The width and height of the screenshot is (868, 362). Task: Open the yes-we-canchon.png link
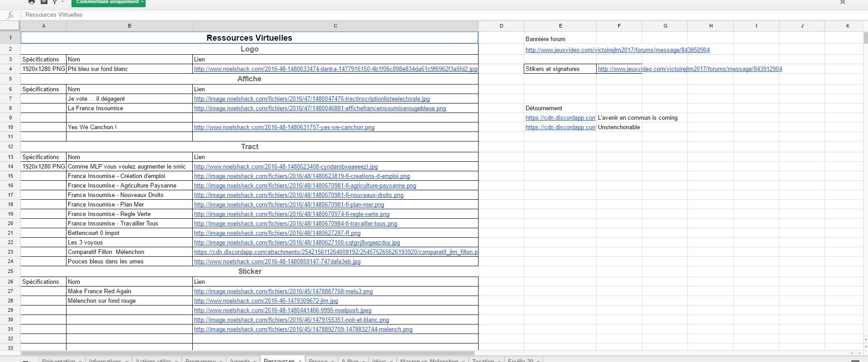coord(284,127)
